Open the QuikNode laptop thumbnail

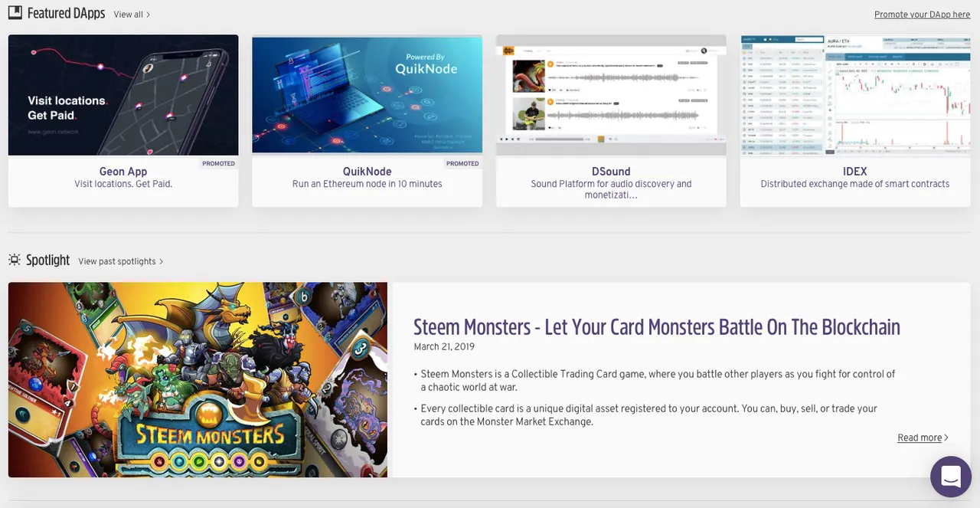(367, 95)
